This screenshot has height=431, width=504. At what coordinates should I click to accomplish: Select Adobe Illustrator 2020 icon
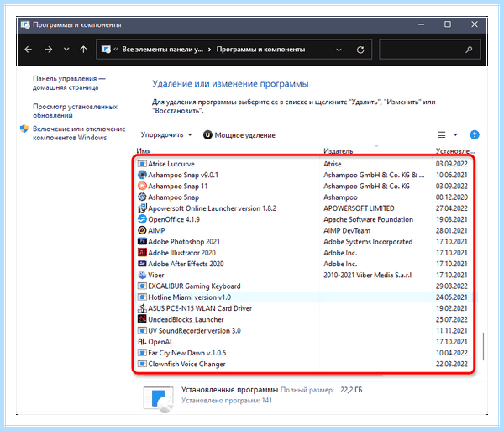(142, 253)
